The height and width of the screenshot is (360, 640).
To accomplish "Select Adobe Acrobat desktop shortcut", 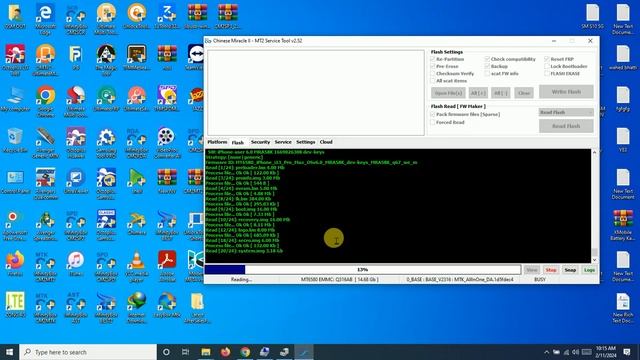I will point(167,267).
